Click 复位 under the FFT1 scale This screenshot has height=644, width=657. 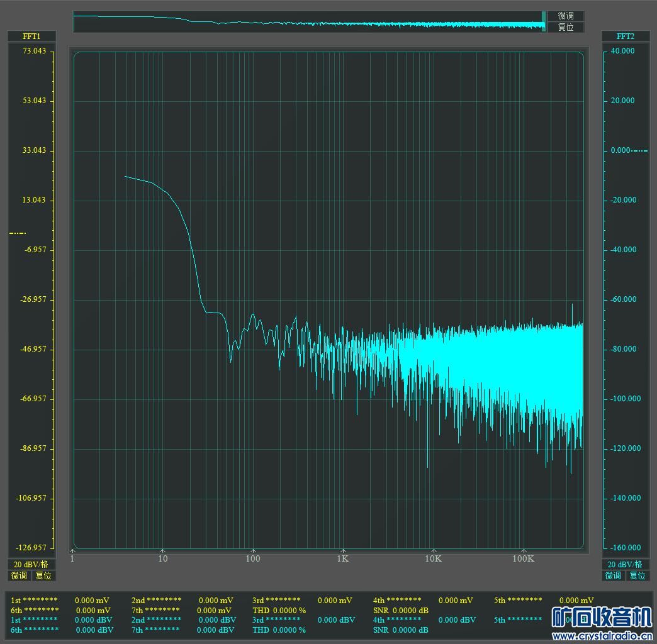pyautogui.click(x=43, y=575)
